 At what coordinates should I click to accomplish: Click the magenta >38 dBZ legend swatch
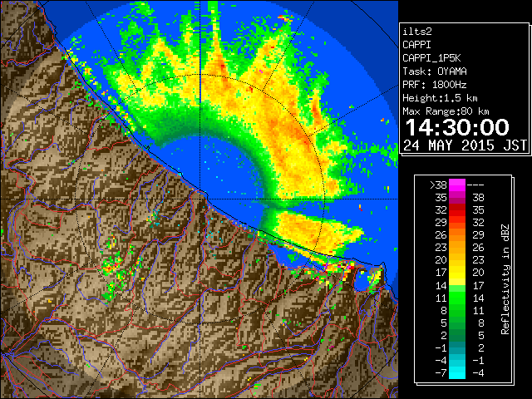(456, 185)
